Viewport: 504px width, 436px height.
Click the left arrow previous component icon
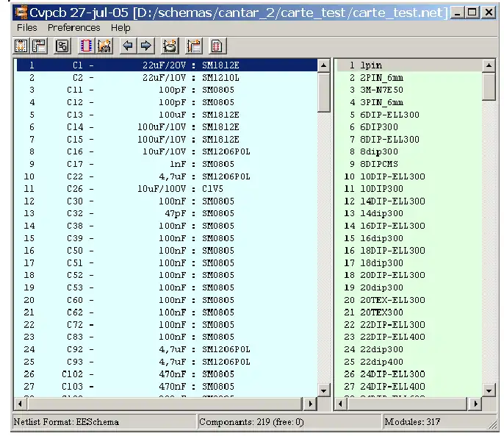[128, 46]
